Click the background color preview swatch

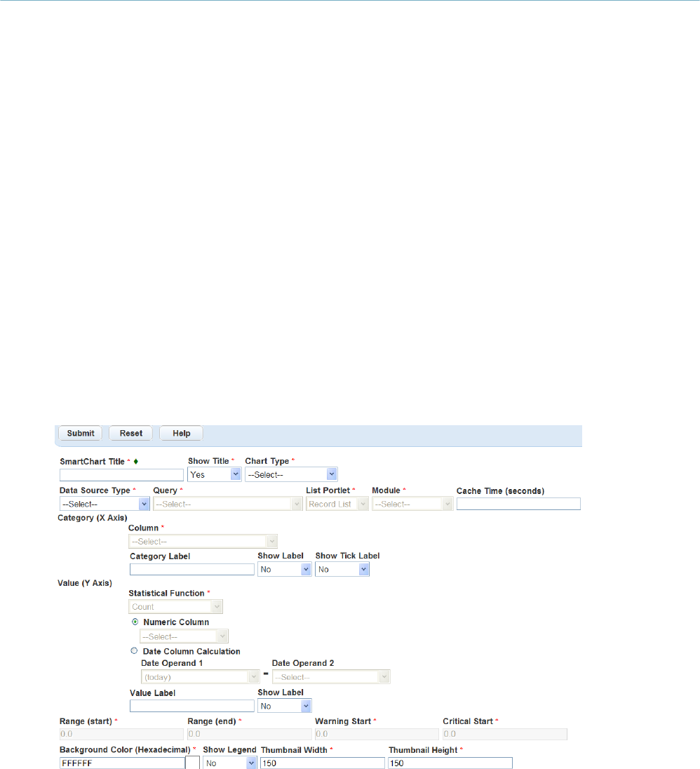[x=193, y=763]
